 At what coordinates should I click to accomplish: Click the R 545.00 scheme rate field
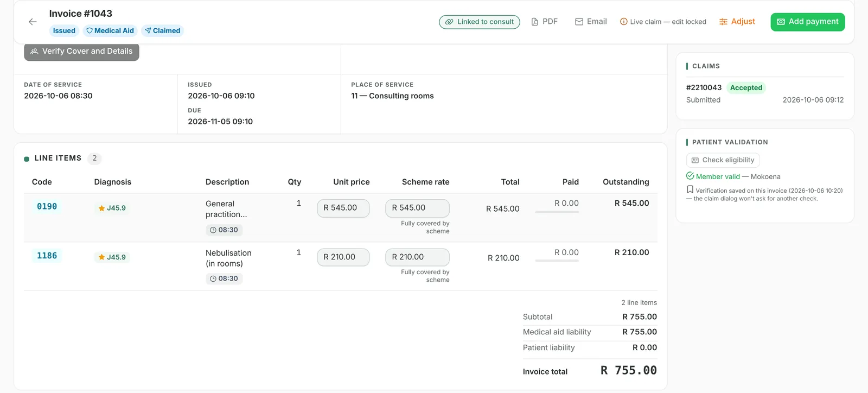point(417,208)
